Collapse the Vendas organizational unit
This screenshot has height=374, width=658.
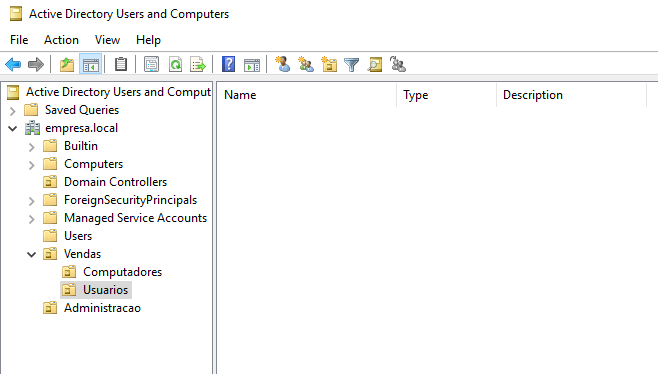(x=31, y=254)
